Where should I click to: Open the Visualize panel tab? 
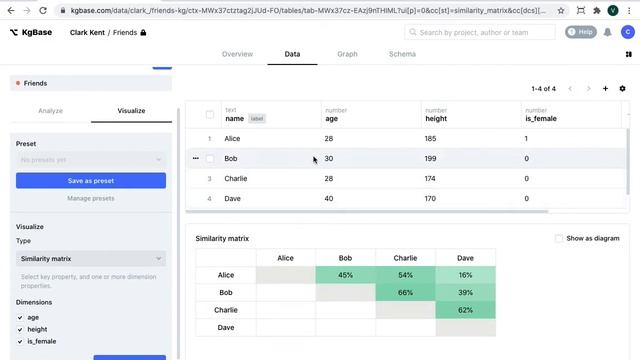click(x=131, y=111)
